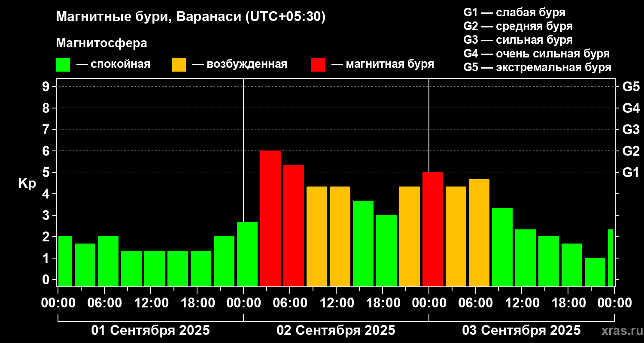Click the '12:00' time label under 01 September

tap(151, 303)
